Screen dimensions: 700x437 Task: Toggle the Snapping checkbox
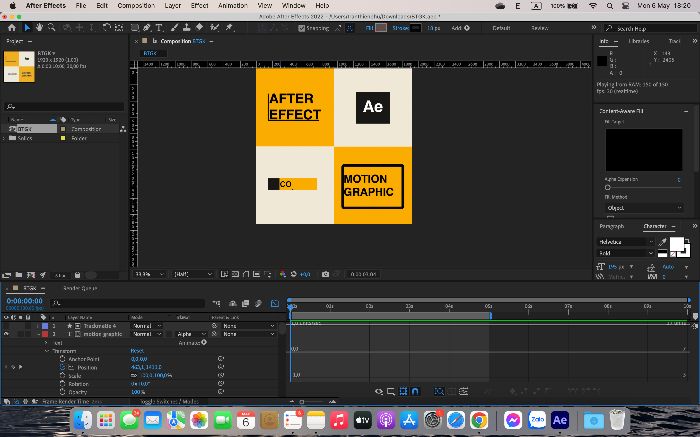point(301,28)
